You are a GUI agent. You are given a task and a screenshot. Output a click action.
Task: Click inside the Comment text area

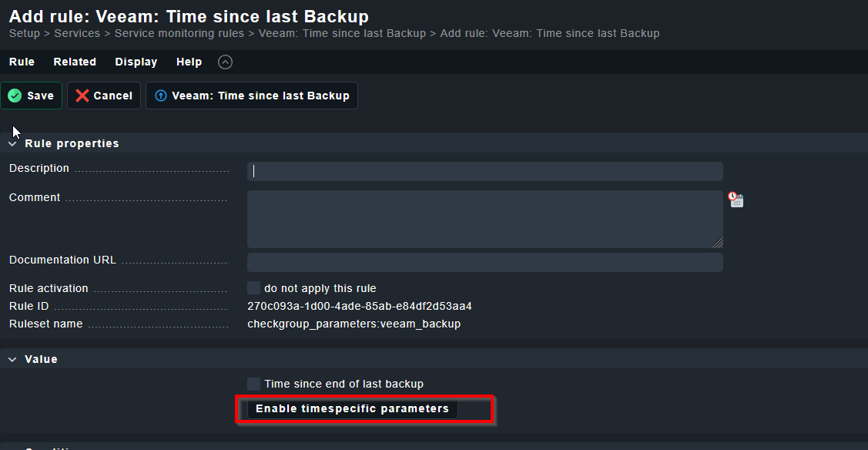pos(484,219)
